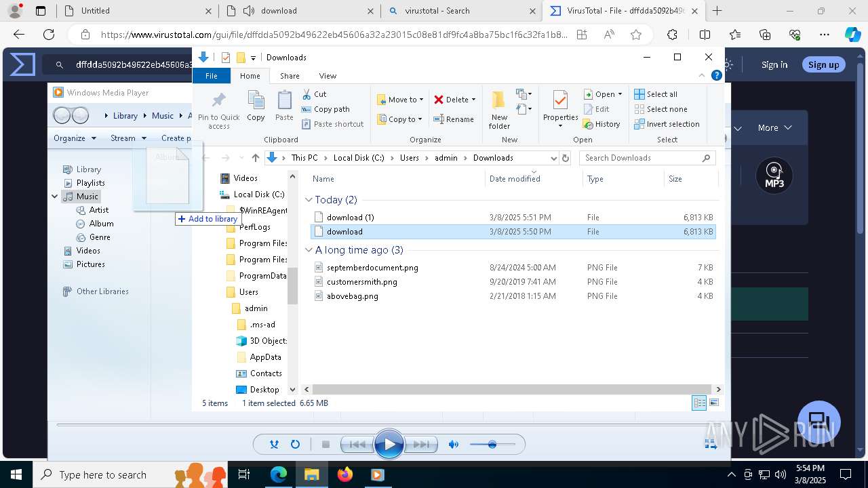The width and height of the screenshot is (868, 488).
Task: Open the File tab
Action: [212, 76]
